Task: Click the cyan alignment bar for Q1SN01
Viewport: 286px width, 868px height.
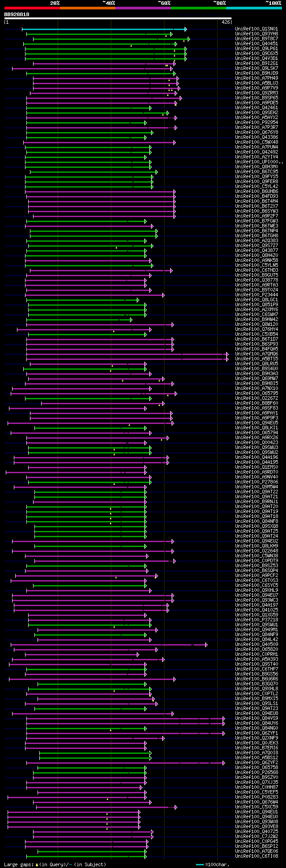Action: pyautogui.click(x=104, y=29)
